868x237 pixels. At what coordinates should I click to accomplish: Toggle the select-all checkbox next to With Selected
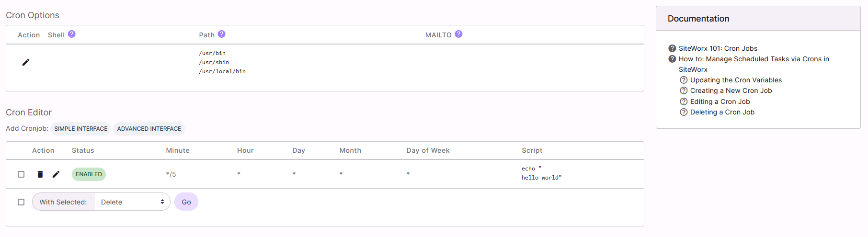click(x=21, y=202)
